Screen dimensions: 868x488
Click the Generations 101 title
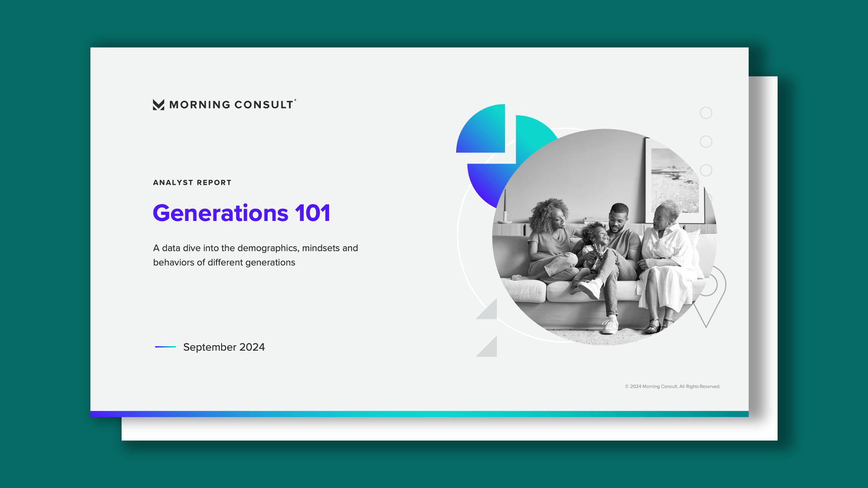[x=241, y=213]
